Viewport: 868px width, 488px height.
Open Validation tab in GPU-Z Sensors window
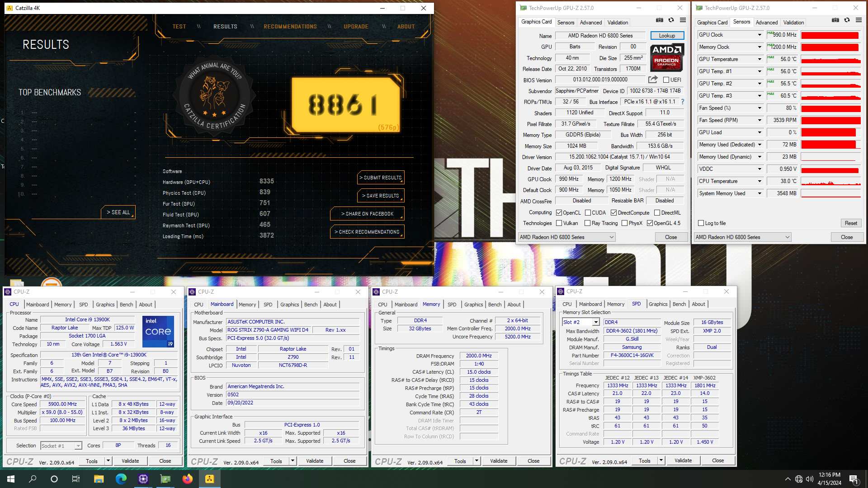tap(793, 23)
